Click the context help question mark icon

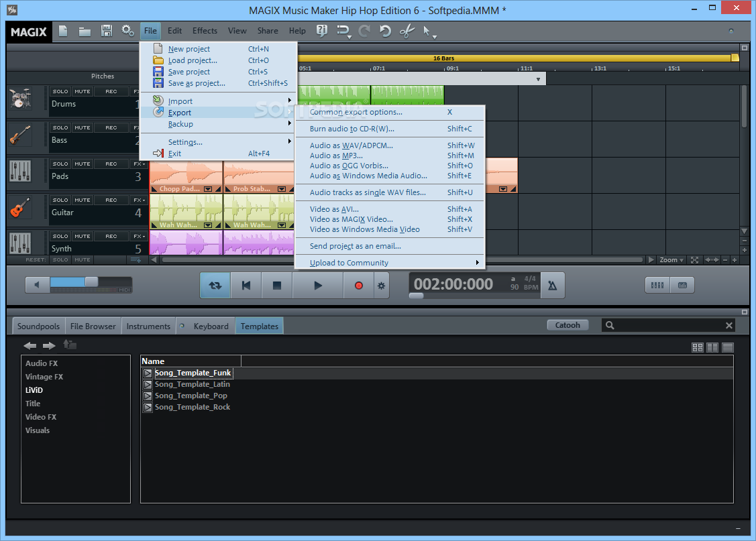click(x=321, y=31)
